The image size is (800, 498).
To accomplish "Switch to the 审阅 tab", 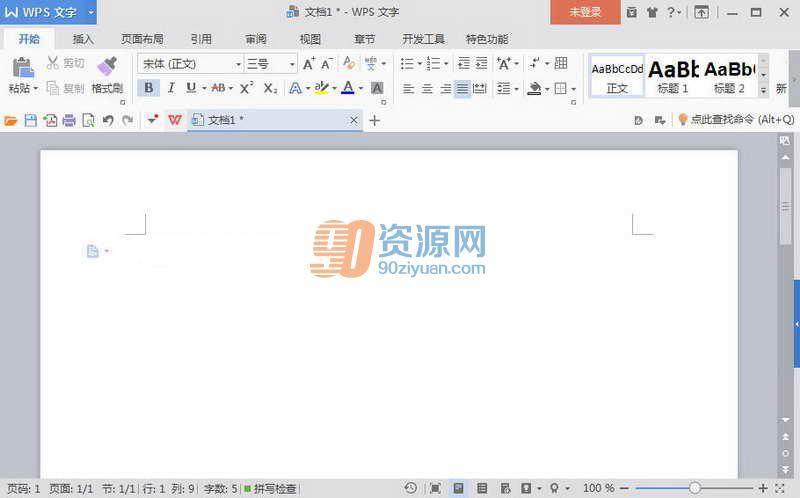I will (x=256, y=39).
